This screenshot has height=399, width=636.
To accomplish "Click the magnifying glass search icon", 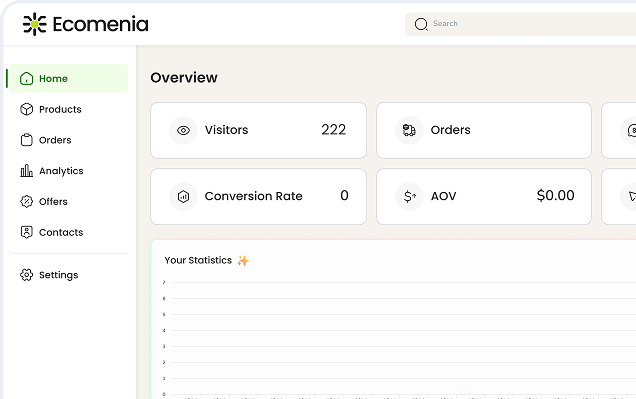I will [421, 24].
